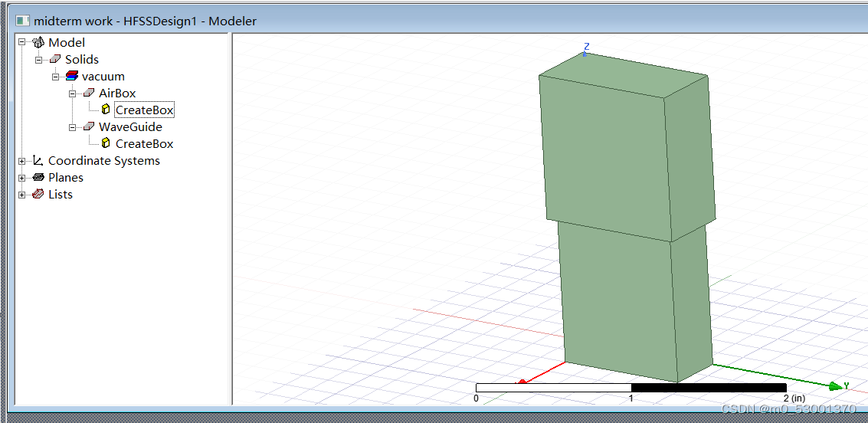868x423 pixels.
Task: Click the Coordinate Systems axis icon
Action: click(x=38, y=161)
